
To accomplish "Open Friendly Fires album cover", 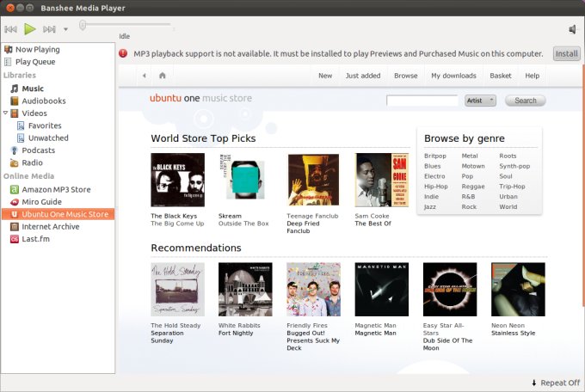I will point(313,290).
